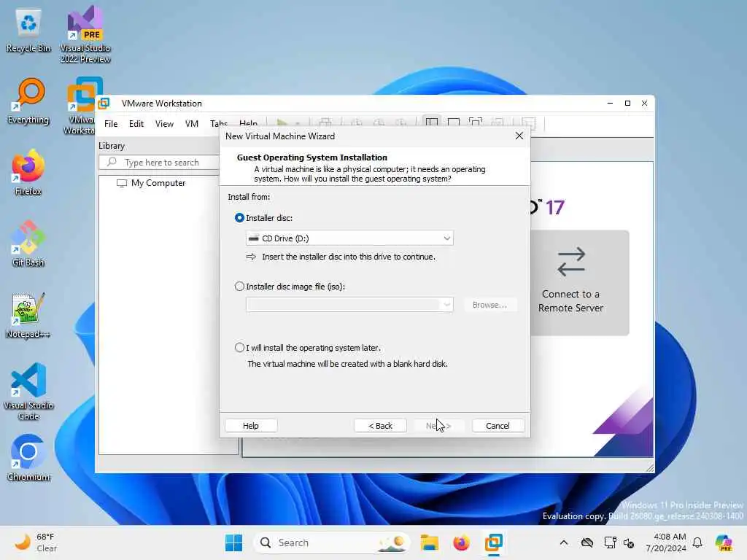The height and width of the screenshot is (560, 747).
Task: Click the OneDrive cloud tray icon
Action: coord(587,542)
